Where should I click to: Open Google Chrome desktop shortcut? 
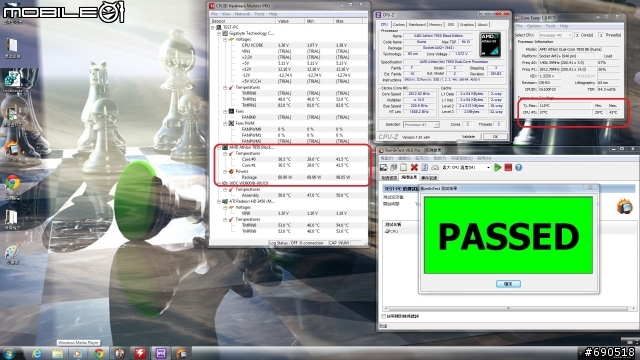pyautogui.click(x=12, y=184)
